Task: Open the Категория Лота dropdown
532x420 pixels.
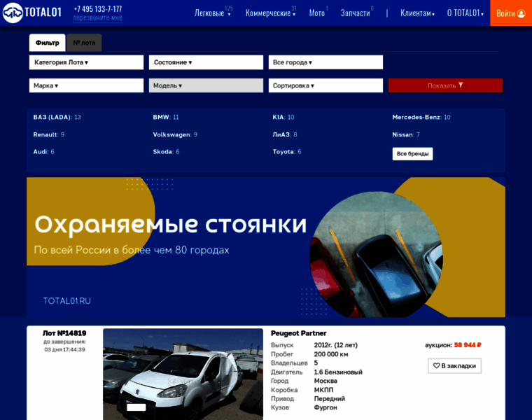Action: 86,62
